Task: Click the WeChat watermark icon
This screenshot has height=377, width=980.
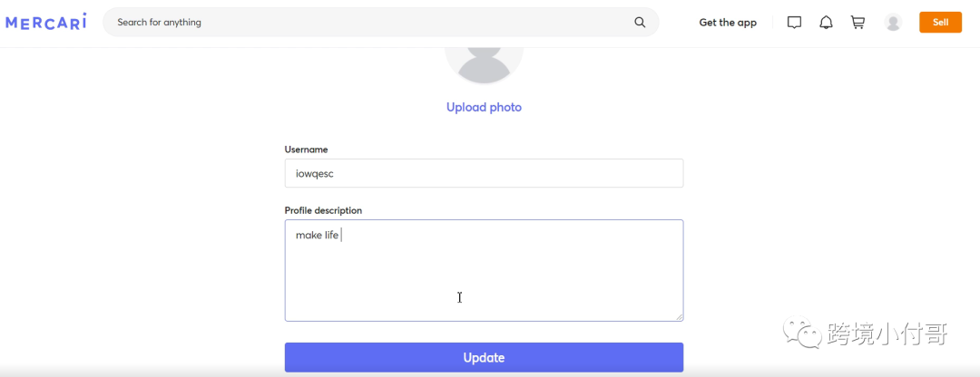Action: [801, 333]
